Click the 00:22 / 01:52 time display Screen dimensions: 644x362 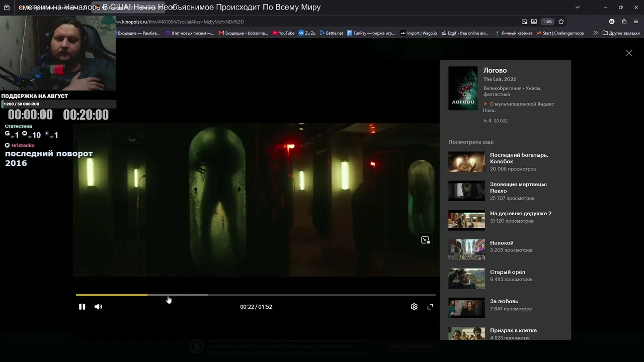pyautogui.click(x=256, y=307)
